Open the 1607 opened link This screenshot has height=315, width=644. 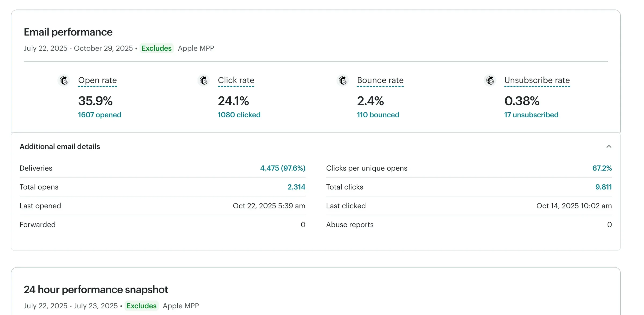pyautogui.click(x=100, y=115)
